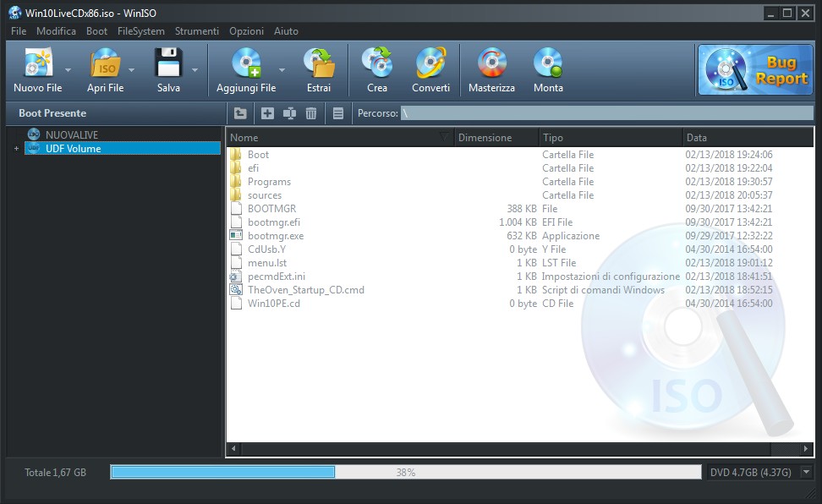
Task: Open the Nuovo File dropdown arrow
Action: [x=68, y=69]
